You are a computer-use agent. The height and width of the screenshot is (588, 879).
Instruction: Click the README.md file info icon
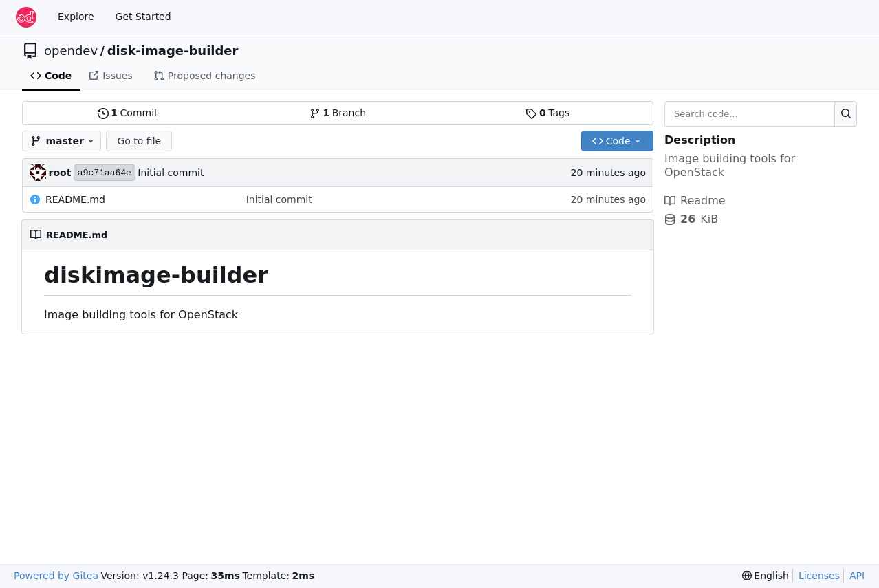click(35, 199)
